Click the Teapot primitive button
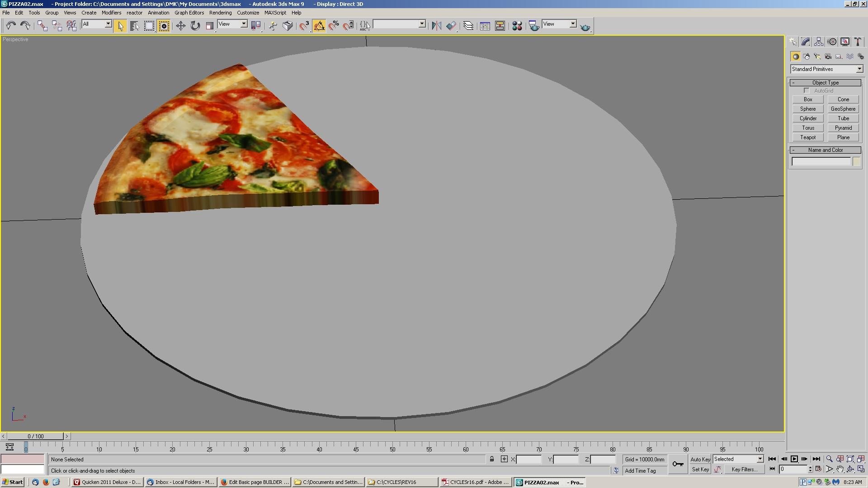 point(808,137)
